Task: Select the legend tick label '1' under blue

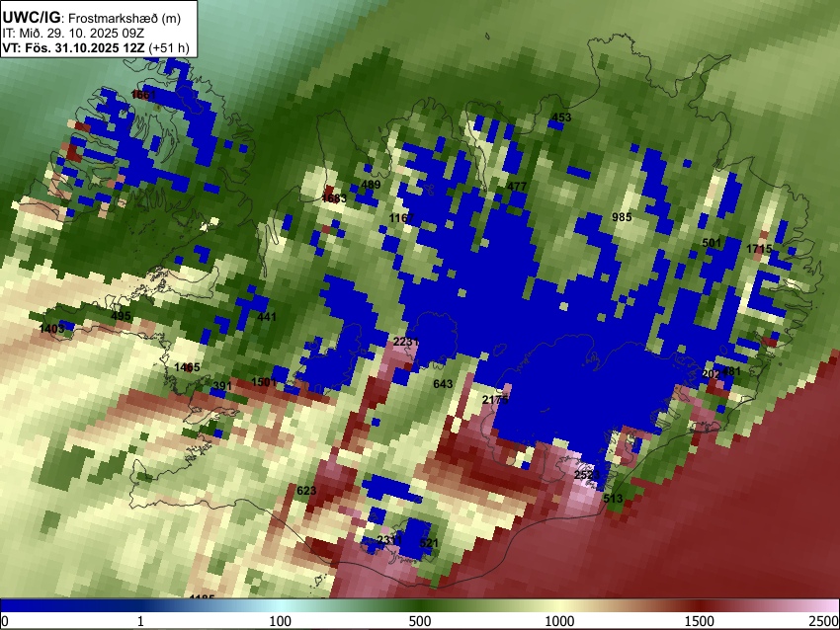Action: coord(140,621)
